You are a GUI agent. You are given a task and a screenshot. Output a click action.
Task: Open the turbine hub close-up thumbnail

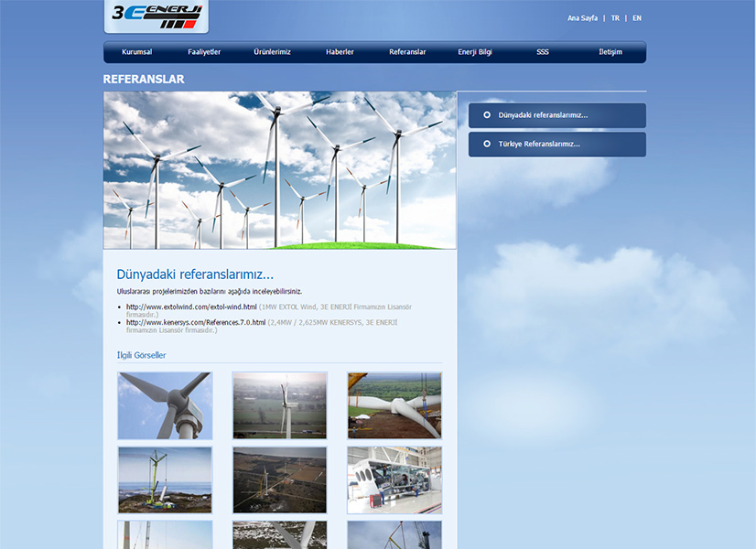tap(165, 405)
